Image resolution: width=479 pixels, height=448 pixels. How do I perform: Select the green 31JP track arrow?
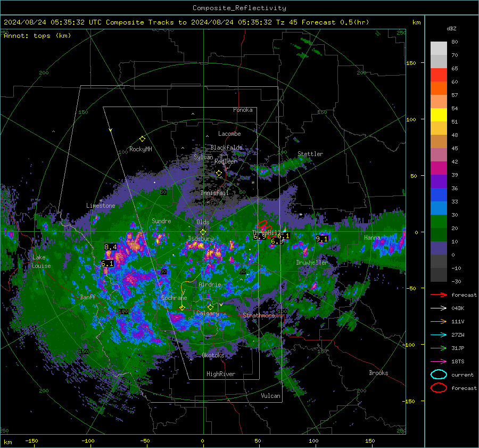pyautogui.click(x=439, y=348)
